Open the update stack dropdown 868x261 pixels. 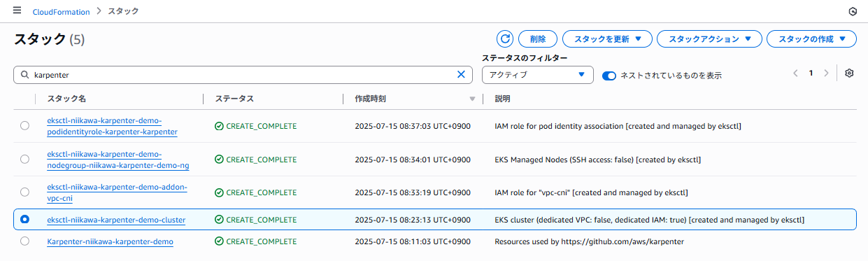point(607,39)
